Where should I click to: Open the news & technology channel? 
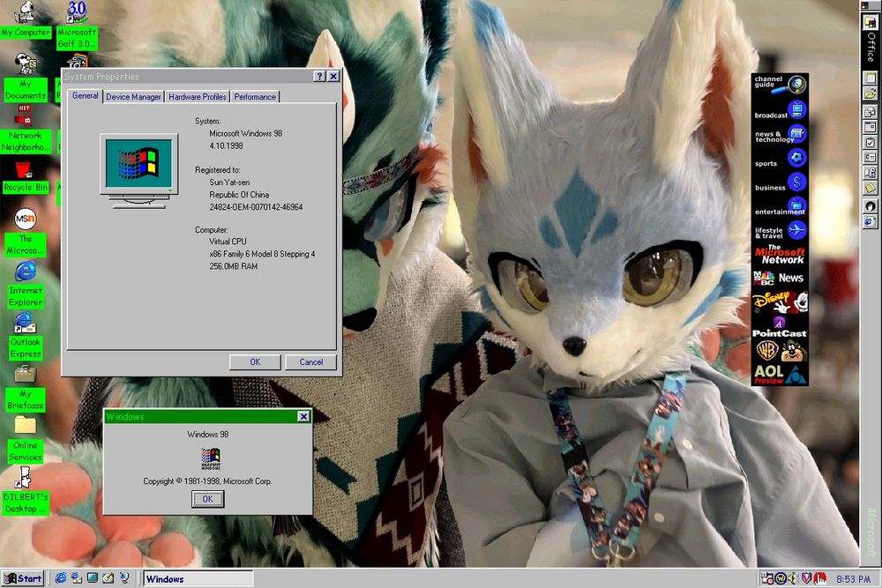(x=781, y=134)
